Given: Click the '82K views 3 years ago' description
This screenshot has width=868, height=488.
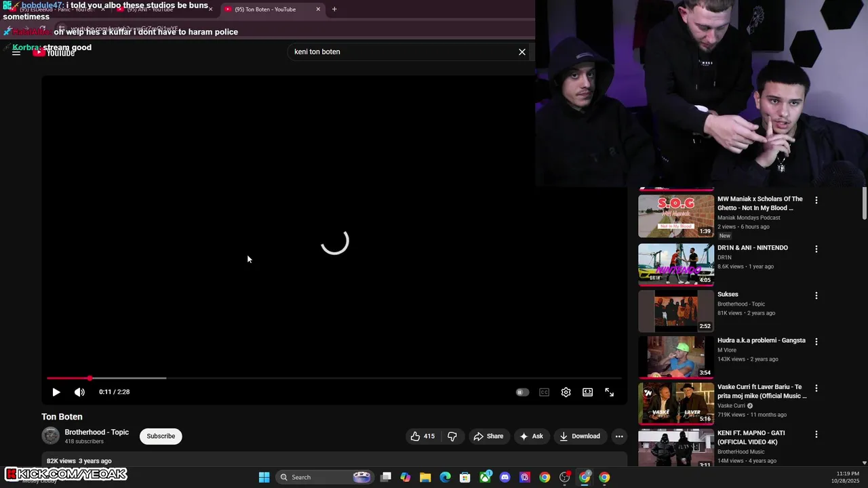Looking at the screenshot, I should click(79, 461).
